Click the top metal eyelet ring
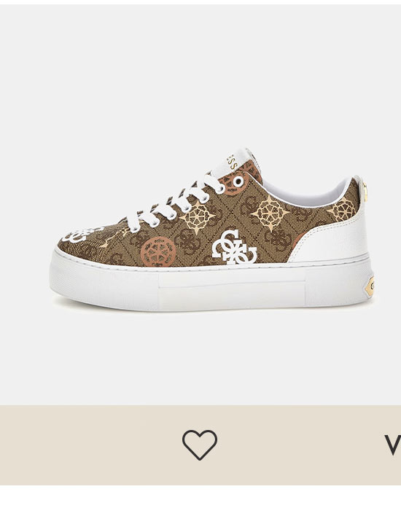The height and width of the screenshot is (532, 401). 238,181
